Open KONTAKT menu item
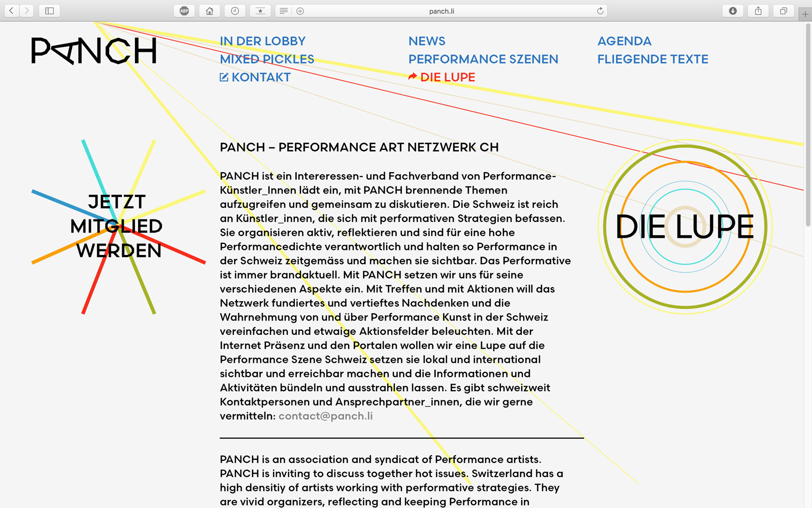The image size is (812, 508). coord(261,77)
